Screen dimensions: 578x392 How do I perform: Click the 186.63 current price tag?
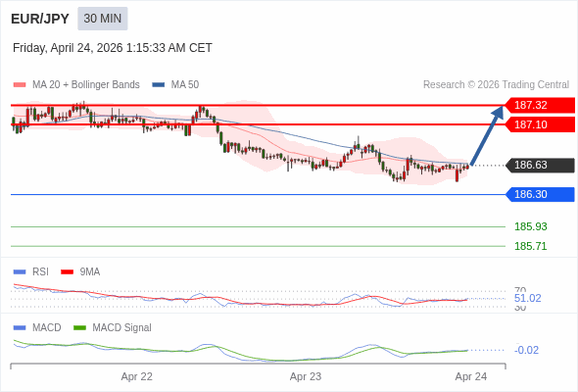tap(539, 165)
